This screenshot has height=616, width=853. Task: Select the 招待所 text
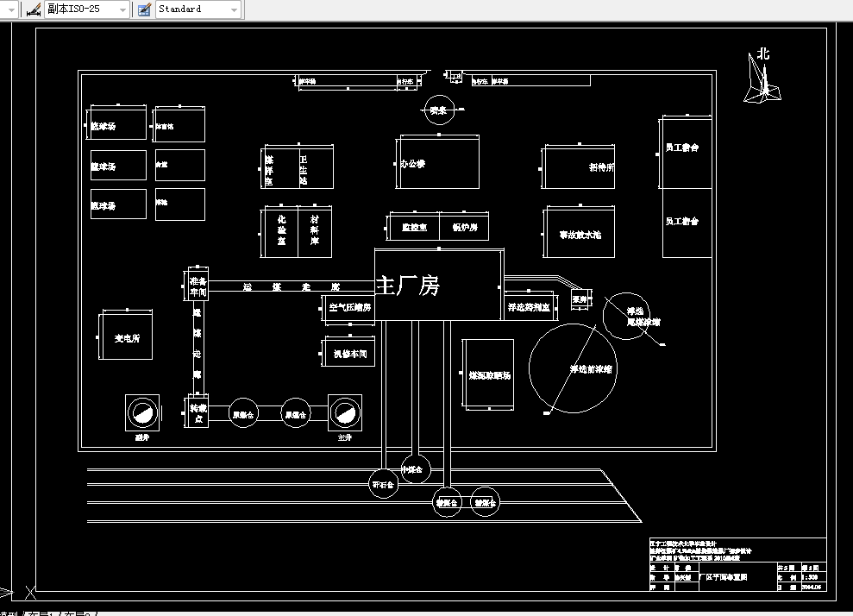[x=601, y=167]
